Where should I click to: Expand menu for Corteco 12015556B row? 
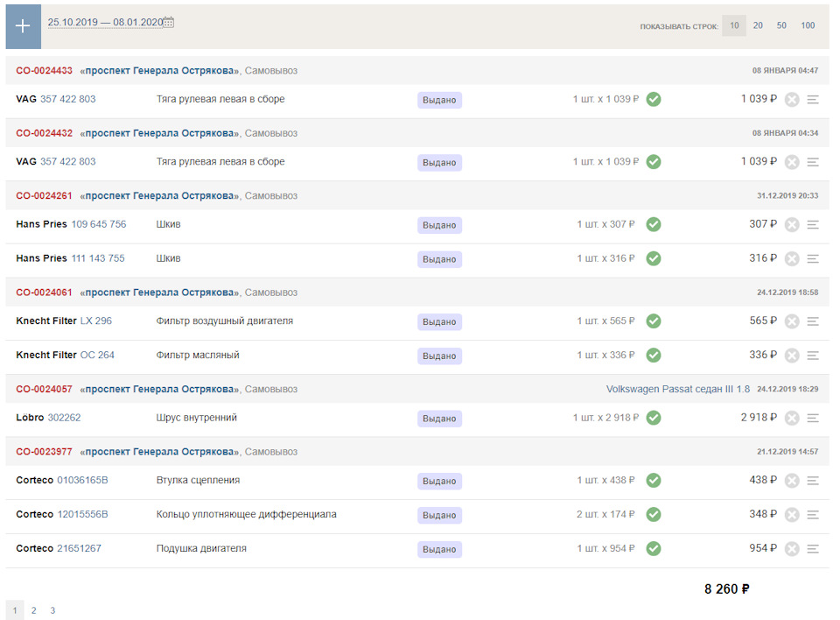click(x=813, y=515)
